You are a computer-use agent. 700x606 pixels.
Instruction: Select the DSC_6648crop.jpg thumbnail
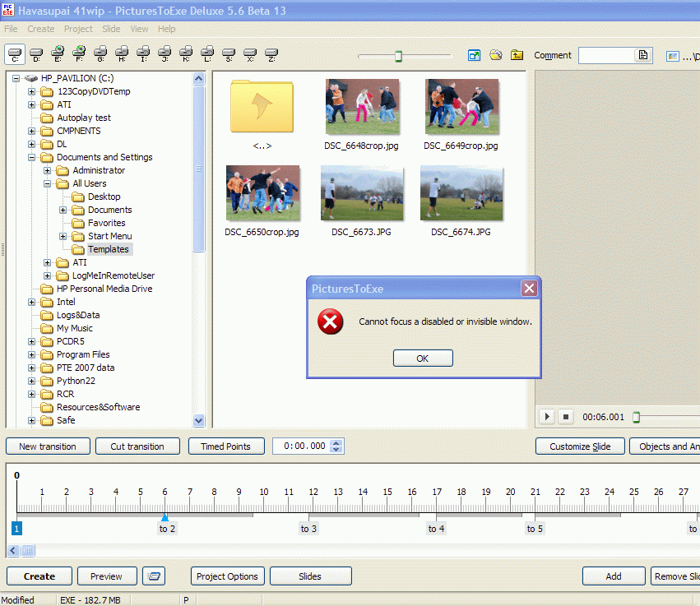click(362, 107)
